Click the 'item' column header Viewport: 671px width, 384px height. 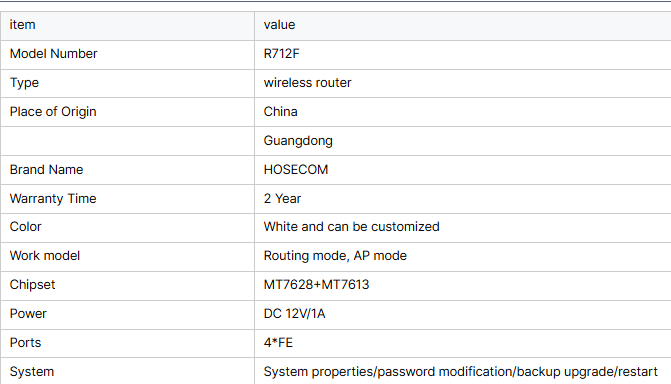(22, 25)
